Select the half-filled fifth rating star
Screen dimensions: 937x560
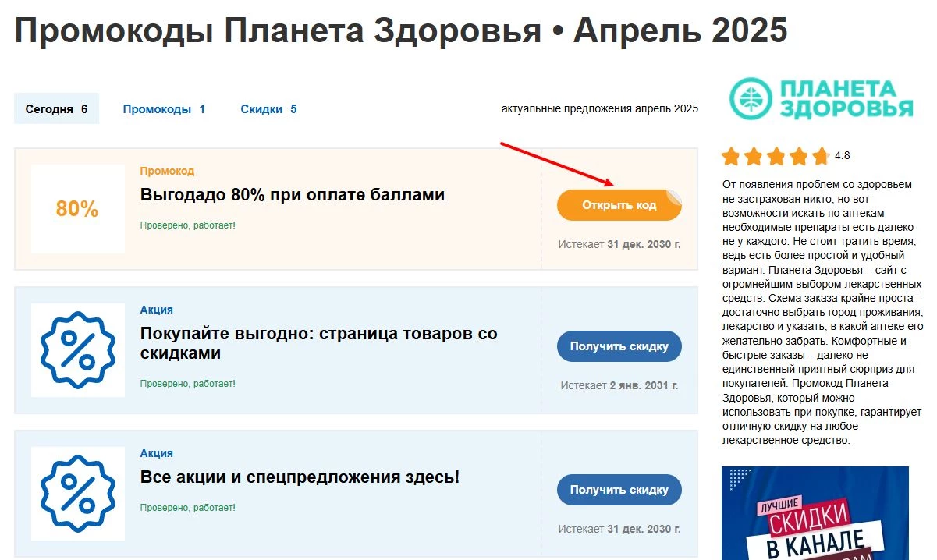[x=818, y=156]
